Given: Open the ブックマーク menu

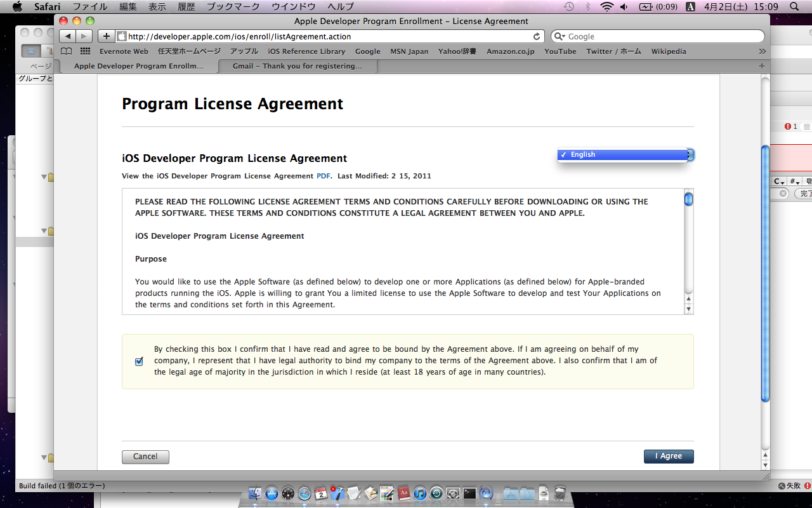Looking at the screenshot, I should pyautogui.click(x=233, y=6).
